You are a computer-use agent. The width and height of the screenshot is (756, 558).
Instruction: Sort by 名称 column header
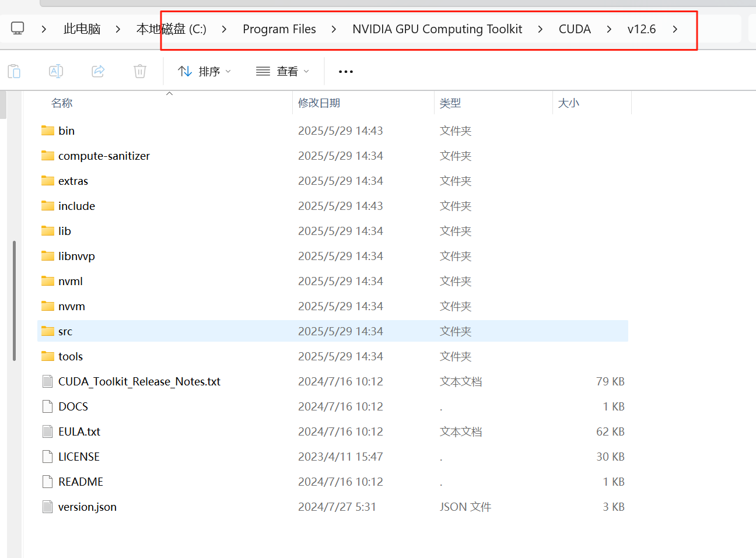[62, 103]
